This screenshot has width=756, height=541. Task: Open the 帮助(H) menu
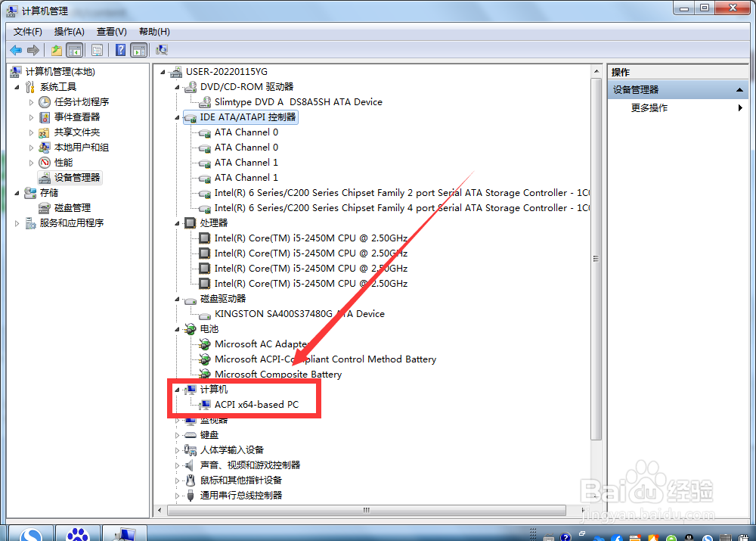tap(154, 32)
